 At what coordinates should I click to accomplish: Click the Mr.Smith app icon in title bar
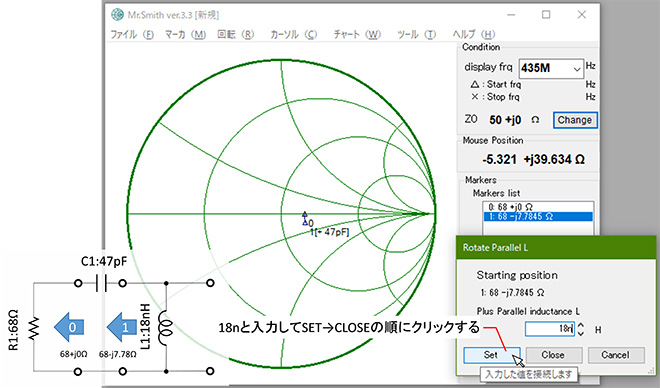117,15
